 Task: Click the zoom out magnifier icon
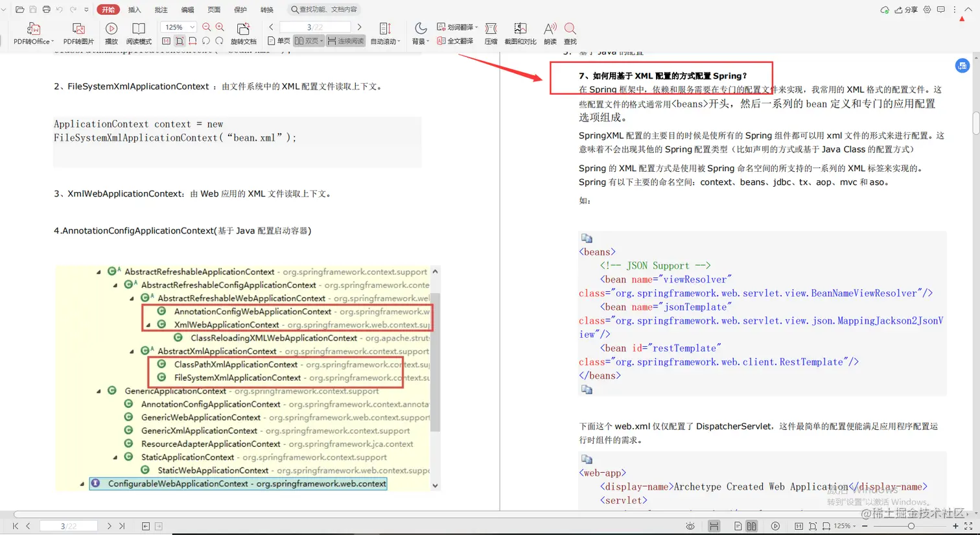click(x=207, y=27)
